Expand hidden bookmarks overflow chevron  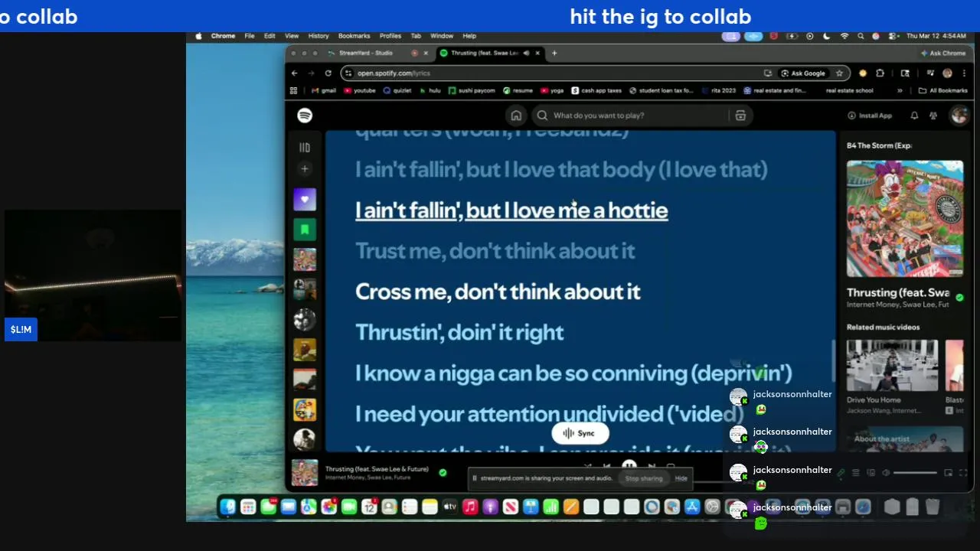pos(900,90)
